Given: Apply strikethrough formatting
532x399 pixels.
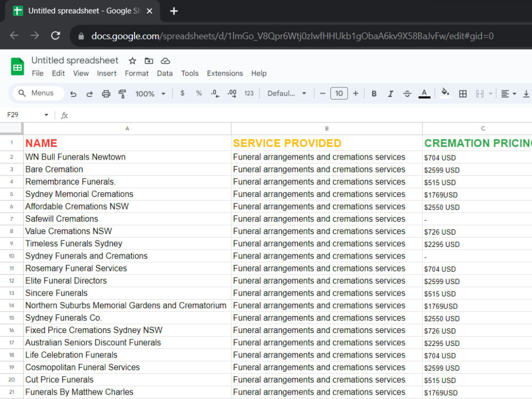Looking at the screenshot, I should pyautogui.click(x=406, y=93).
